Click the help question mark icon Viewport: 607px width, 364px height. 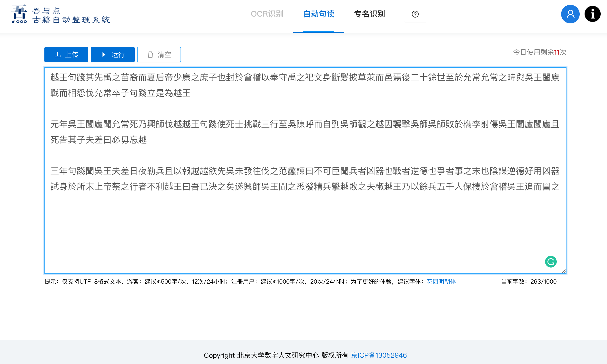pyautogui.click(x=415, y=14)
